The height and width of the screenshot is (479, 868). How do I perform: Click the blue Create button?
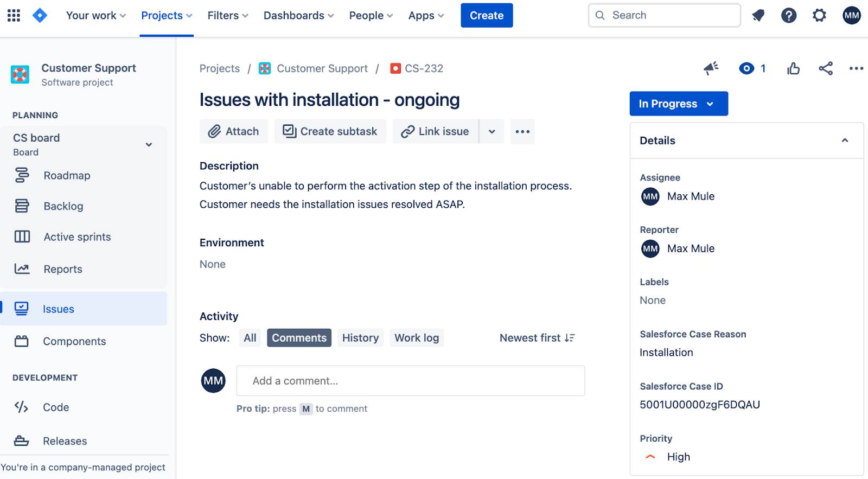coord(487,15)
